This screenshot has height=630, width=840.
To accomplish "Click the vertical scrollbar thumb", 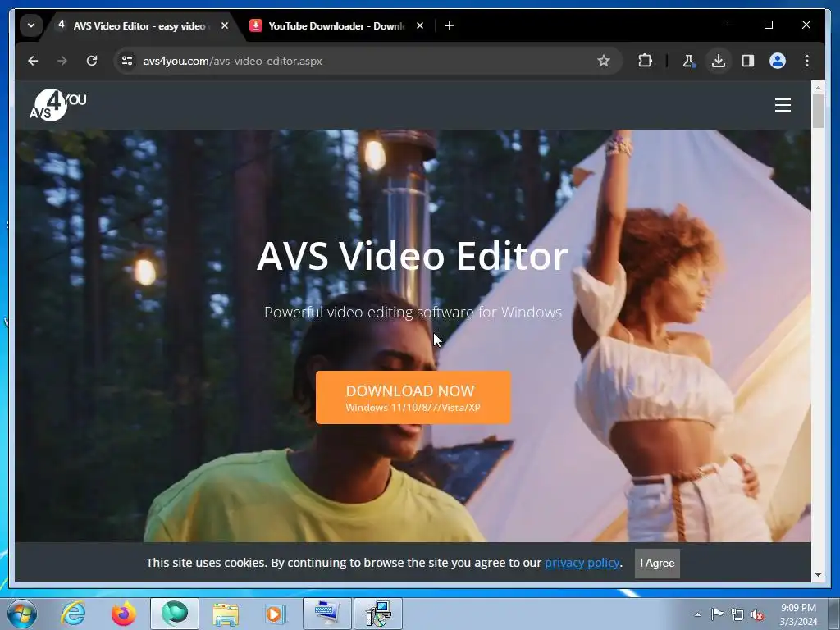I will coord(818,111).
